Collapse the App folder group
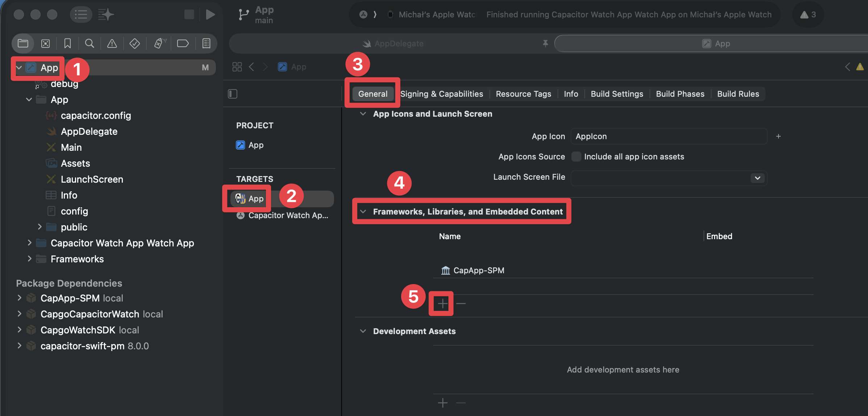This screenshot has height=416, width=868. coord(29,99)
